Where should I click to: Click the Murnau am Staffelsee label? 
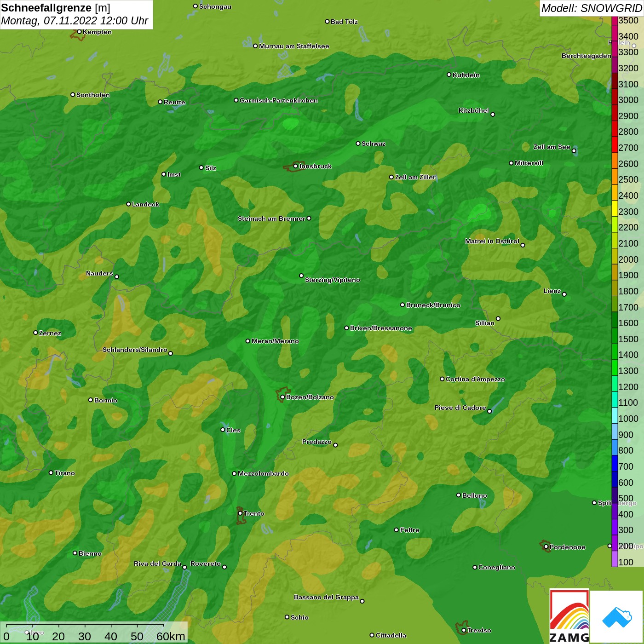pos(294,46)
